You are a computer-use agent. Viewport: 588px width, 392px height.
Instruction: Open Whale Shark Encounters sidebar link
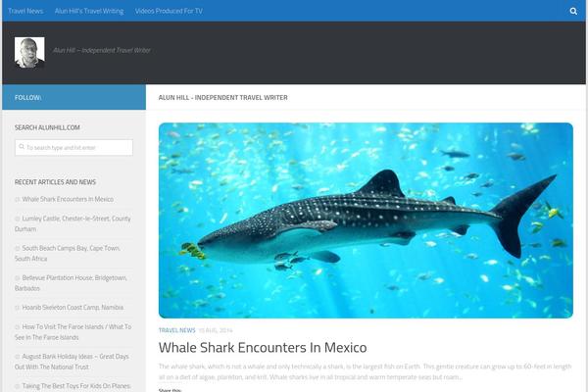(x=68, y=199)
